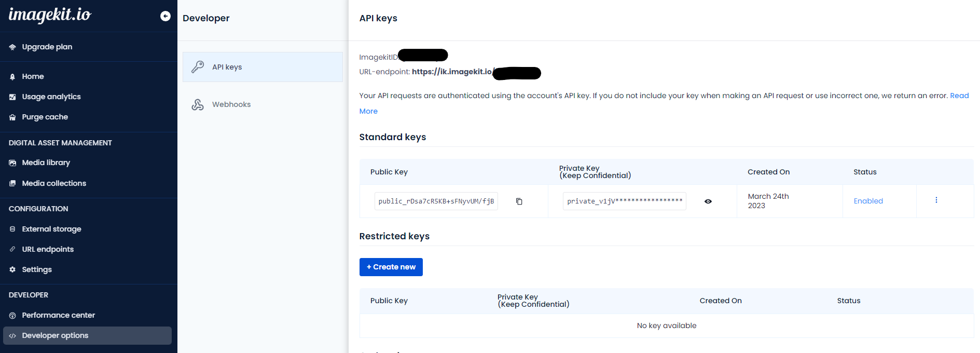The width and height of the screenshot is (980, 353).
Task: Click the External storage database icon
Action: (12, 229)
